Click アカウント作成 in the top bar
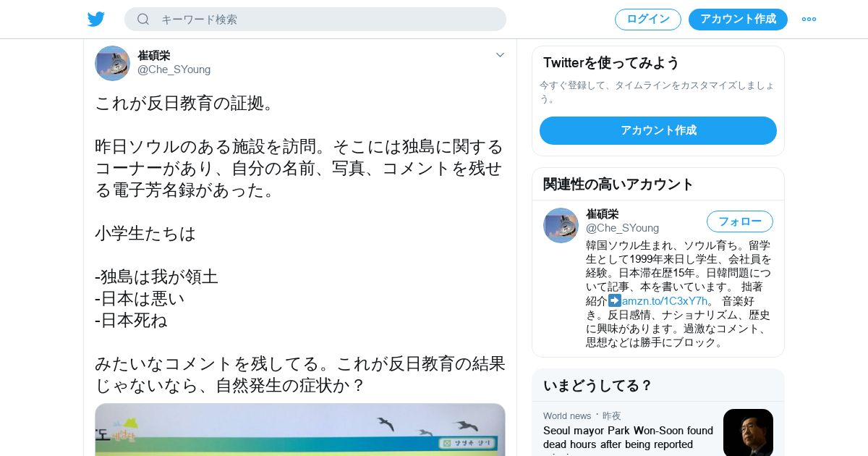The image size is (868, 456). (x=738, y=20)
